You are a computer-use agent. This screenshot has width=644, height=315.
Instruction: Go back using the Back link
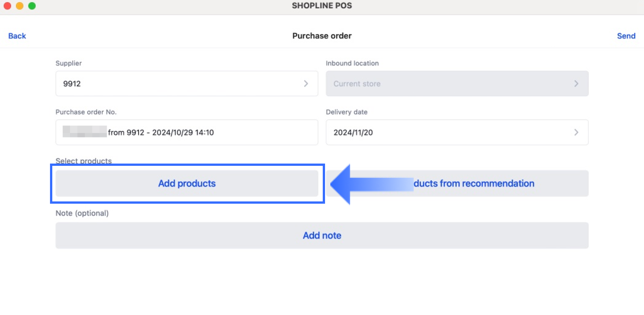pos(17,36)
